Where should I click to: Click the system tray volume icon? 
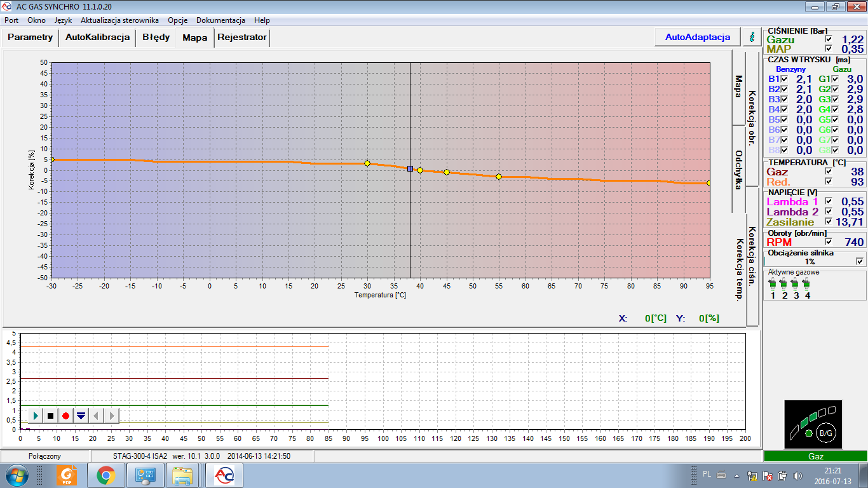pos(798,475)
